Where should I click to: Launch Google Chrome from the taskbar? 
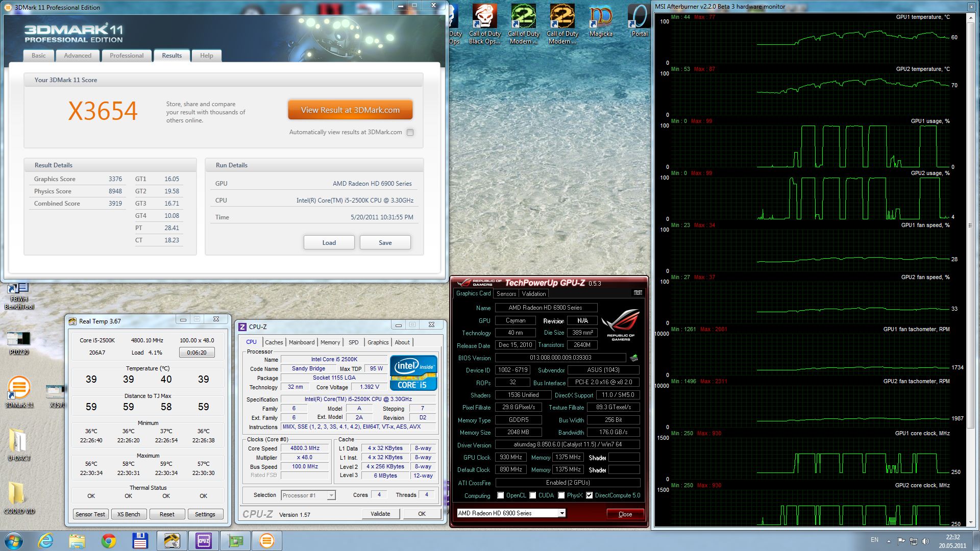pos(108,541)
